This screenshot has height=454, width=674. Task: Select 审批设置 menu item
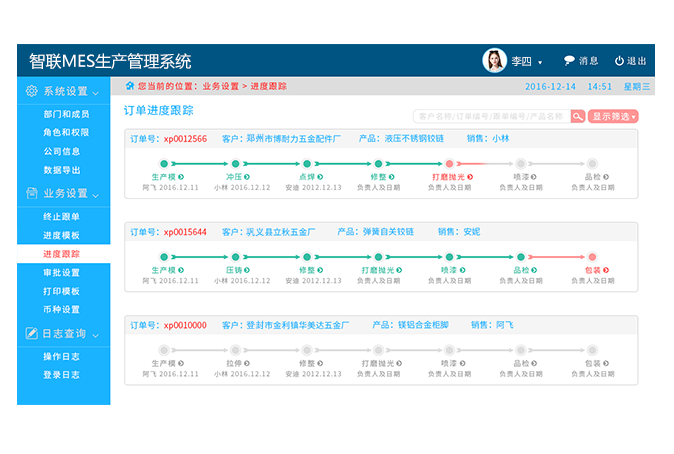coord(62,272)
